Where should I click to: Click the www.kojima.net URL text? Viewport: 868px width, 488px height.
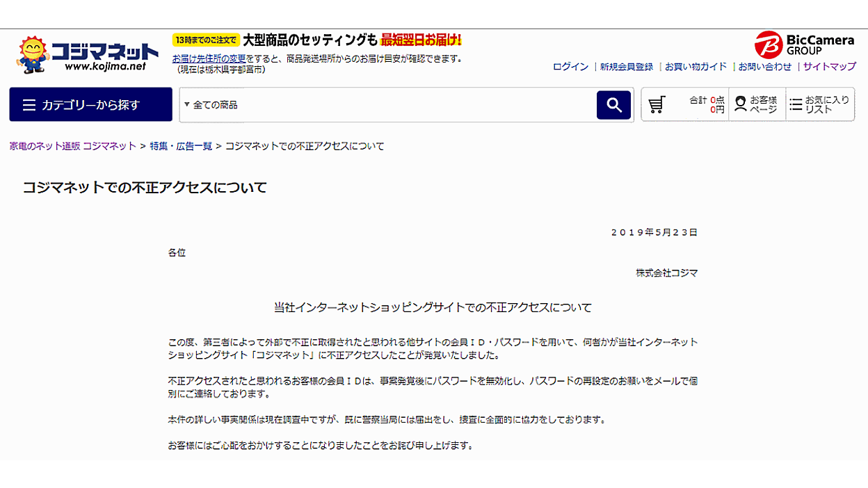tap(105, 67)
